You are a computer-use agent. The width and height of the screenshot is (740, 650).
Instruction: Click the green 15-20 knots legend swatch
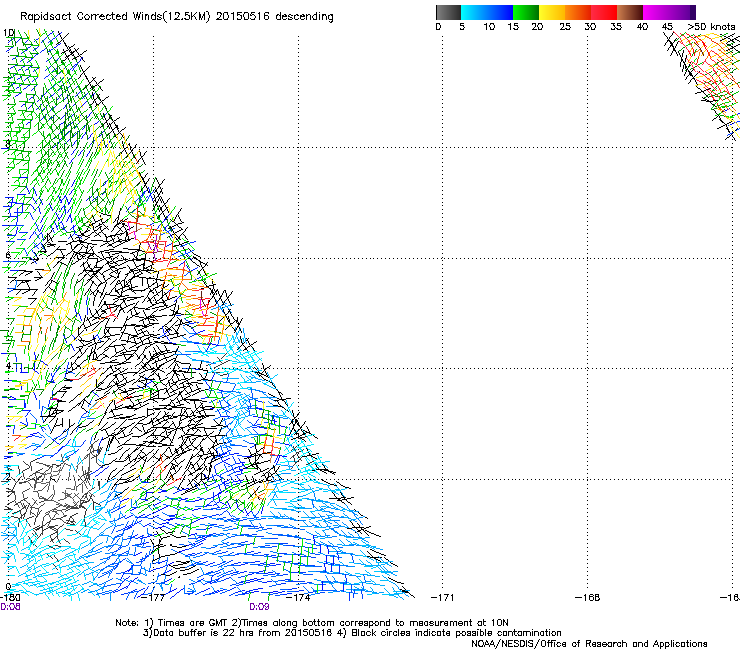[x=526, y=12]
